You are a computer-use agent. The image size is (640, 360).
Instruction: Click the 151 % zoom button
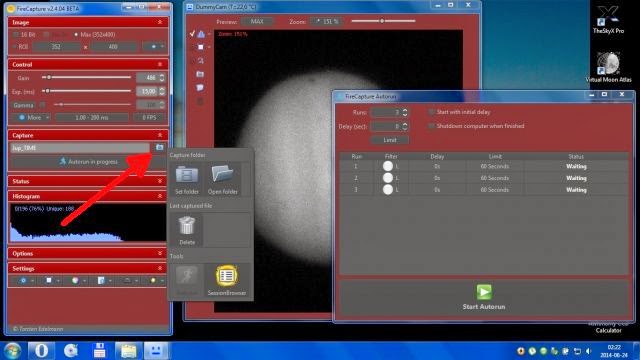click(x=328, y=22)
